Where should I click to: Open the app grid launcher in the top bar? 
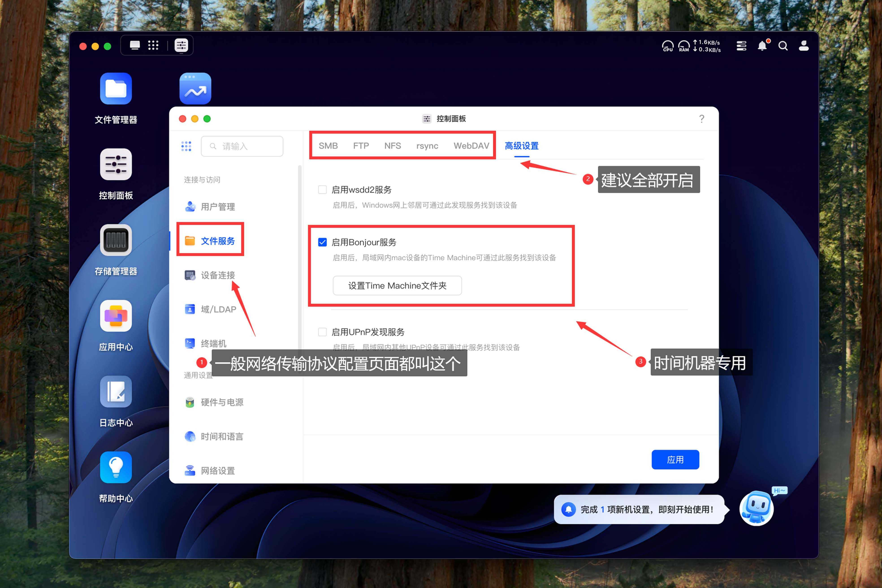coord(153,45)
